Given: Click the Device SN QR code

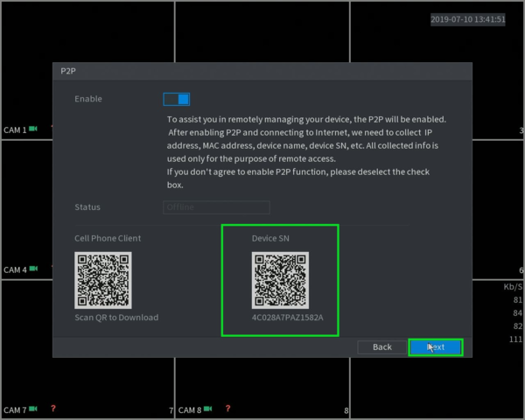Looking at the screenshot, I should [280, 280].
